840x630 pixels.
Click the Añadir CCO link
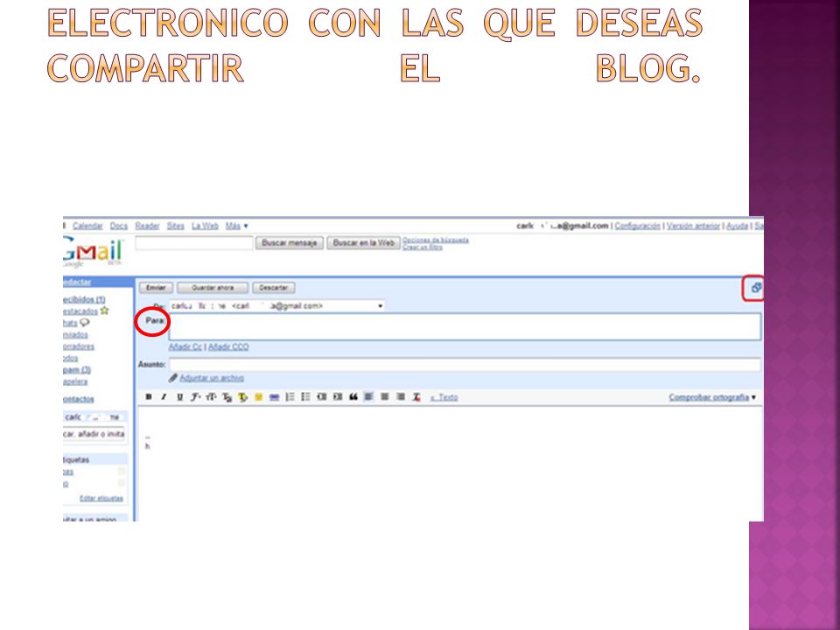coord(228,346)
